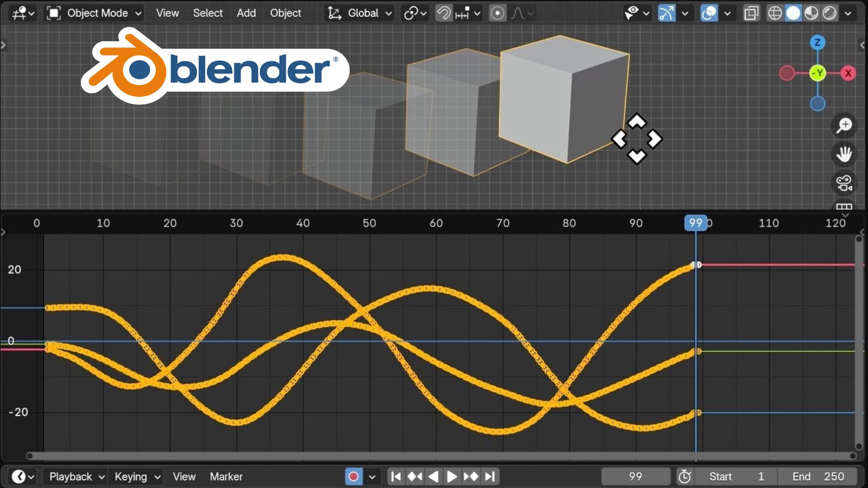Open the Select menu
This screenshot has height=488, width=868.
click(208, 13)
